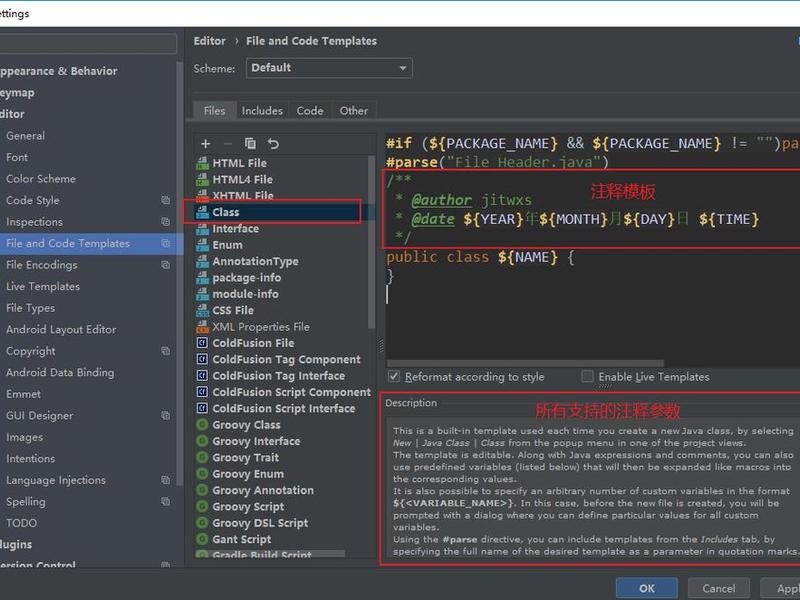Click the ColdFusion File icon
Viewport: 800px width, 600px height.
click(203, 343)
